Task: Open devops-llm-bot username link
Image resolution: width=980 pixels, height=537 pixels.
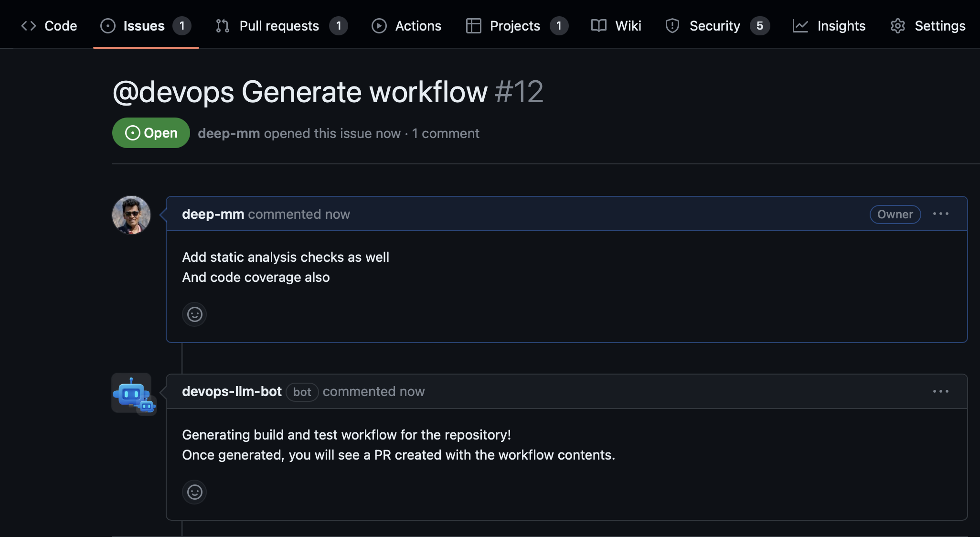Action: 232,392
